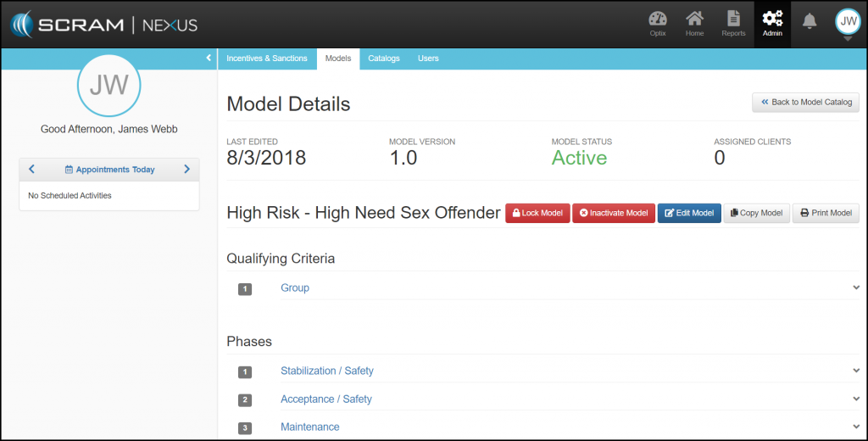Switch to the Catalogs tab
Screen dimensions: 868x441
(384, 59)
